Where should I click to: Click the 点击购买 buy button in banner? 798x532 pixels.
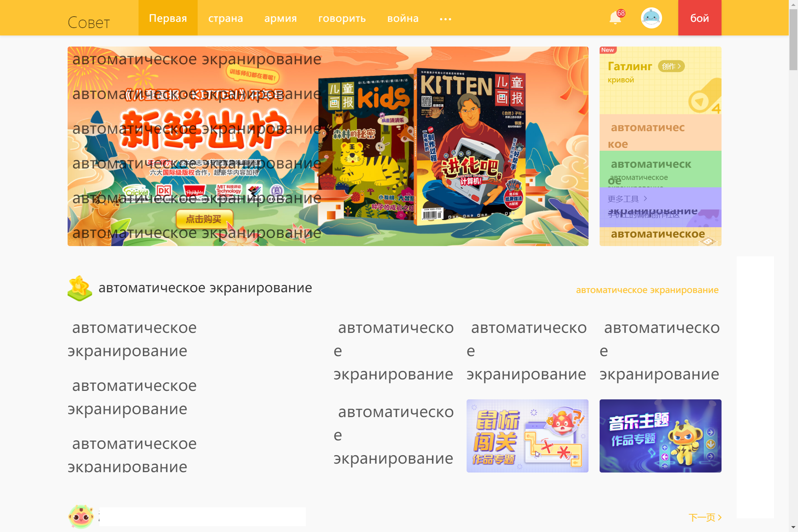pos(204,219)
